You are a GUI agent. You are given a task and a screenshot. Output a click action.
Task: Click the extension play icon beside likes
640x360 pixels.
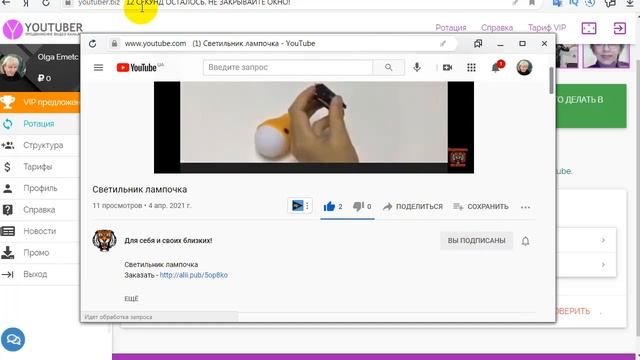point(298,206)
